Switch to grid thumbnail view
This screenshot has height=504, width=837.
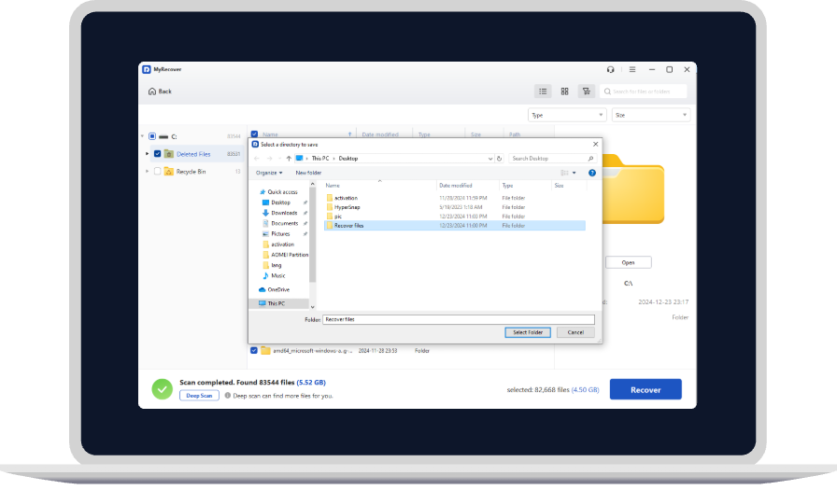tap(564, 91)
